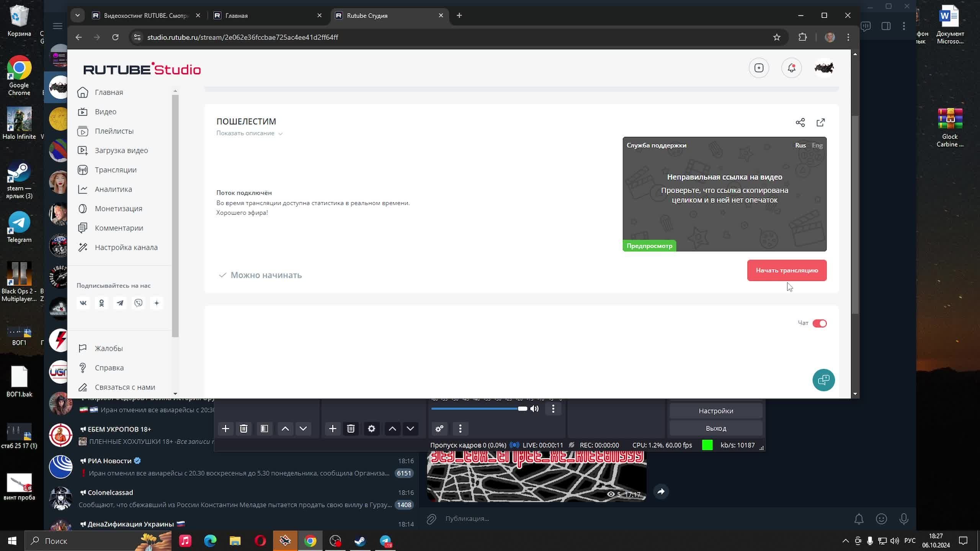Open Трансляции in the sidebar menu

pyautogui.click(x=115, y=170)
